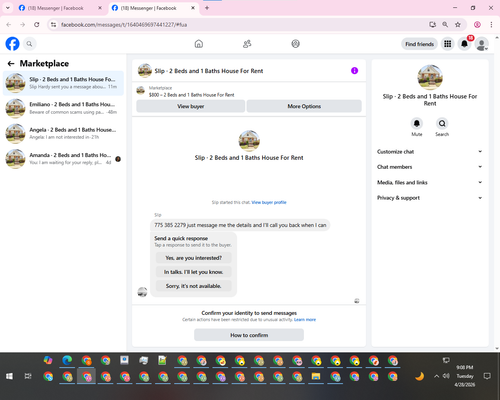Open the Amanda conversation
Screen dimensions: 500x400
pyautogui.click(x=63, y=159)
